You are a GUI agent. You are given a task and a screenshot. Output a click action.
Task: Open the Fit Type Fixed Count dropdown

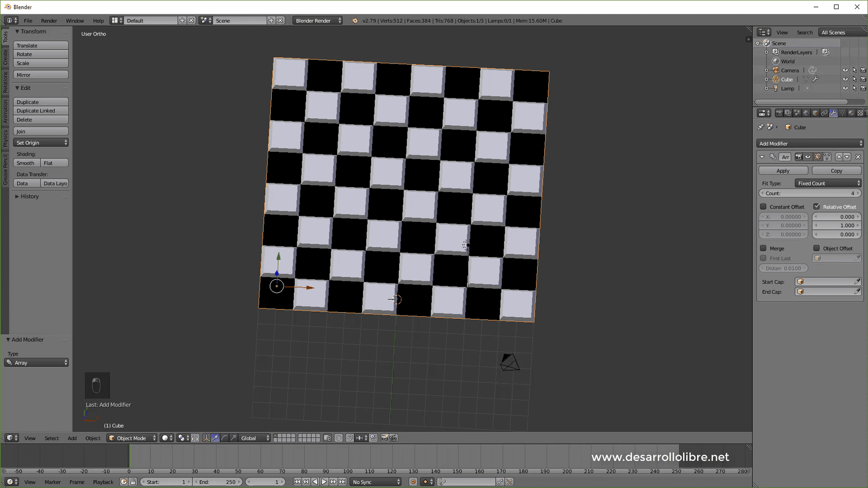click(828, 183)
